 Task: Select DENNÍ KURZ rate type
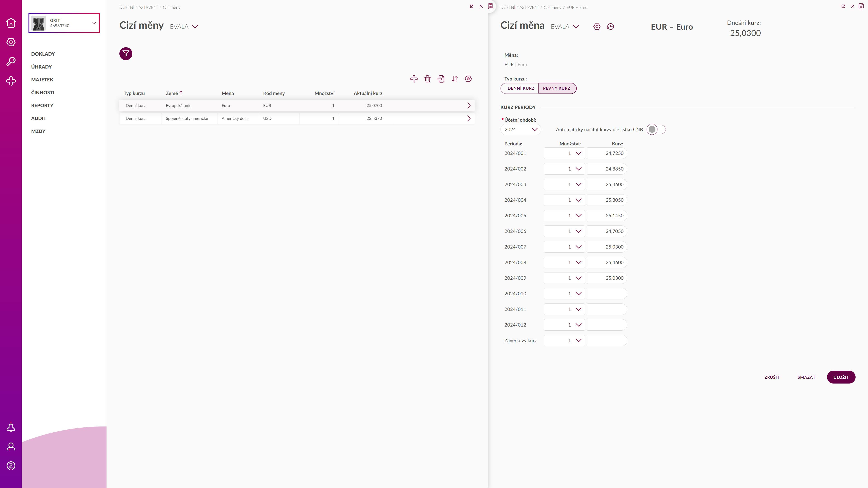(x=521, y=88)
